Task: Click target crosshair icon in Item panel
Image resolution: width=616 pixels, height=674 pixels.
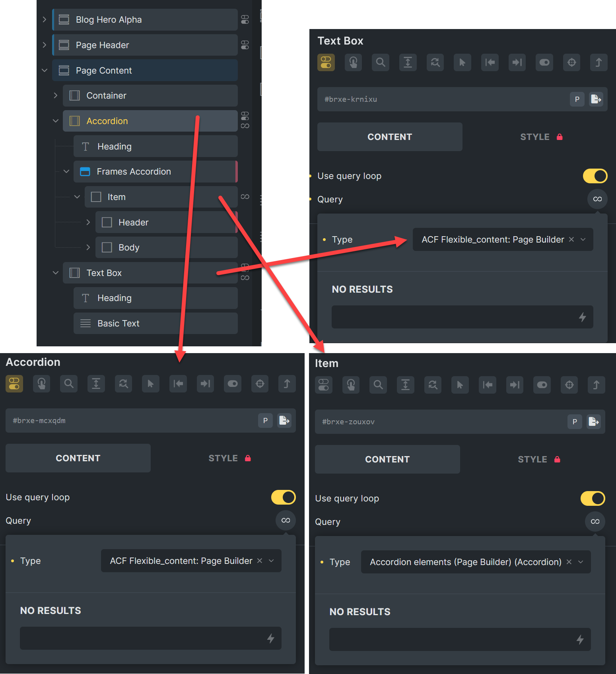Action: point(569,385)
